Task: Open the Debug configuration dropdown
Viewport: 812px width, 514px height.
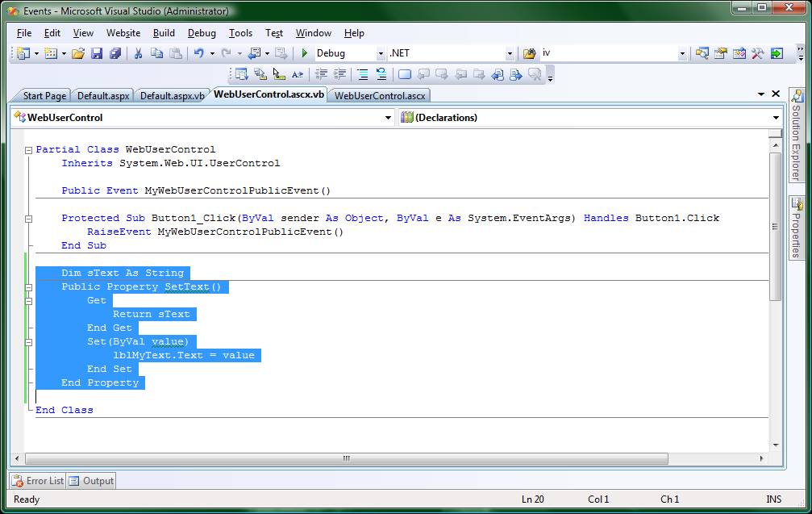Action: 381,53
